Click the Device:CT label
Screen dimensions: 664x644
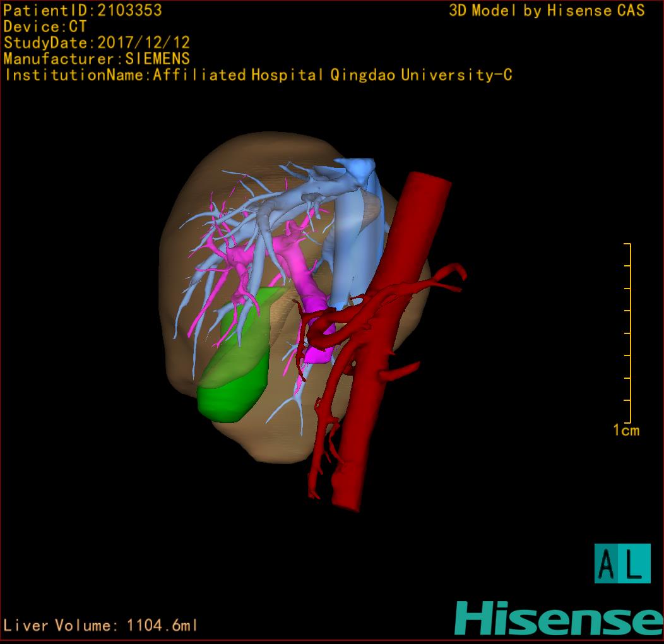(x=45, y=27)
